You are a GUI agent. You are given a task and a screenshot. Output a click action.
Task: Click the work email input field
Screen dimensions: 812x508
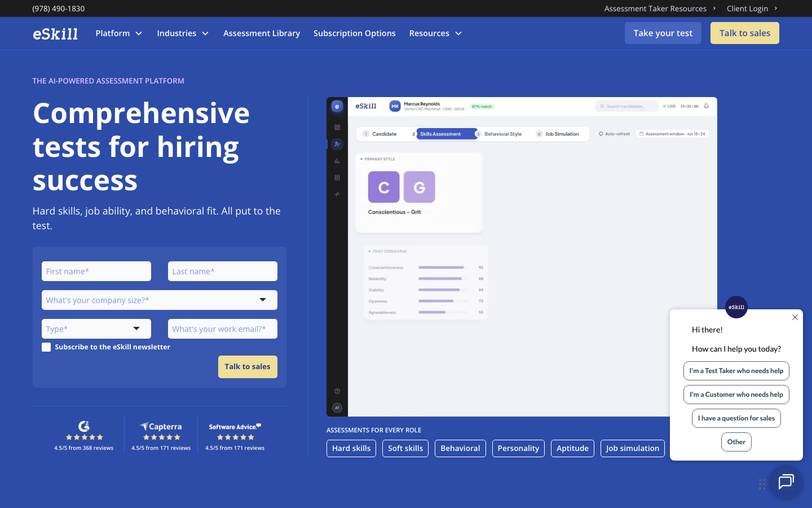pos(223,329)
